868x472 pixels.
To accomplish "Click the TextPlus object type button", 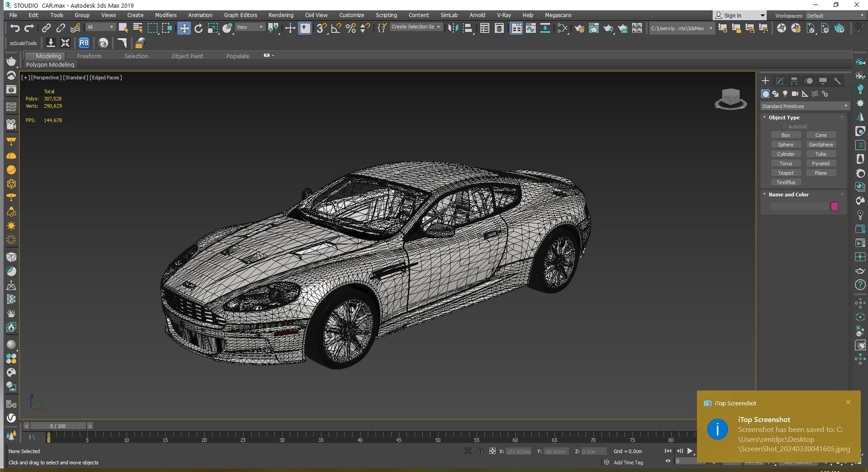I will point(786,182).
